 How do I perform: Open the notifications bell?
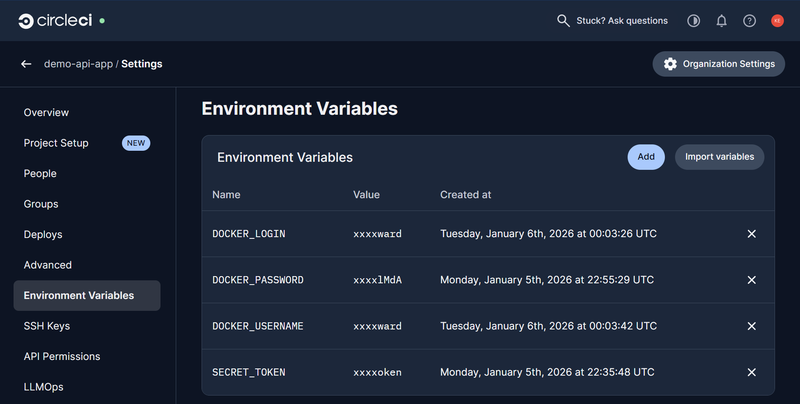pos(721,21)
